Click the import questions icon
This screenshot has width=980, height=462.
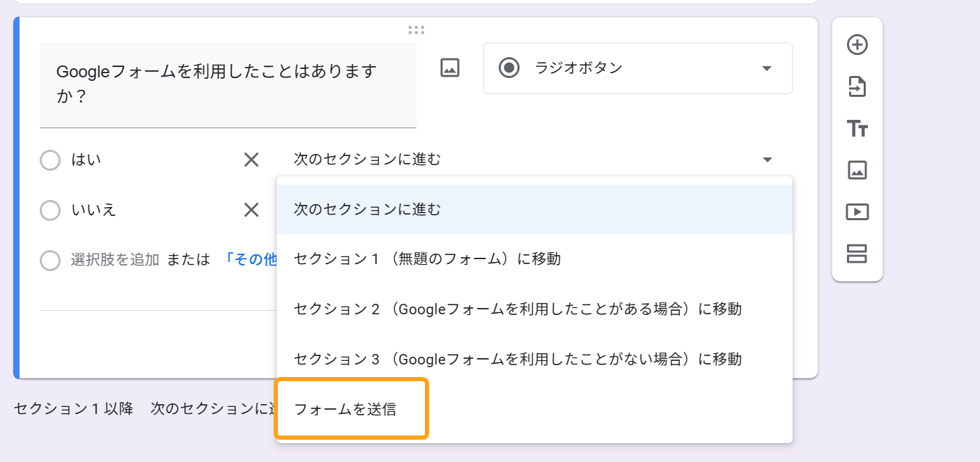pyautogui.click(x=857, y=87)
